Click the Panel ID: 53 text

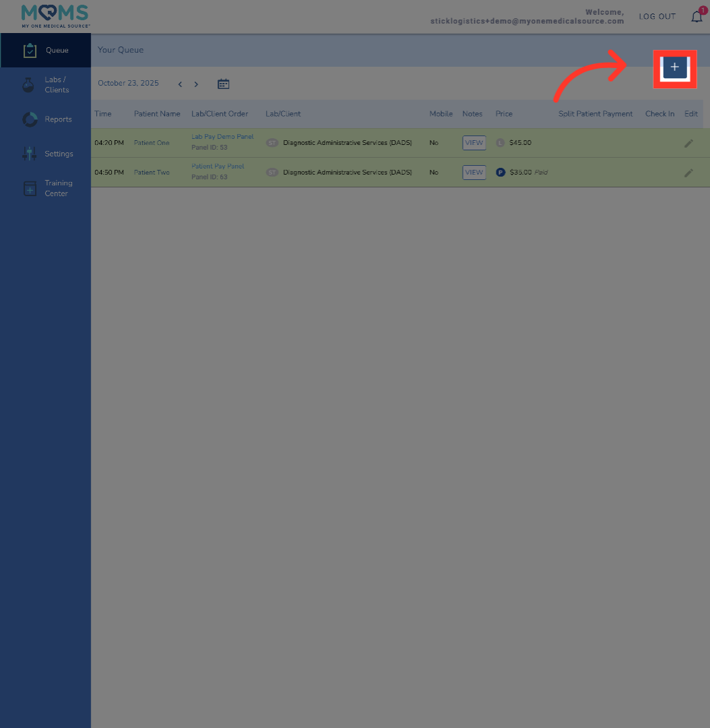[209, 148]
